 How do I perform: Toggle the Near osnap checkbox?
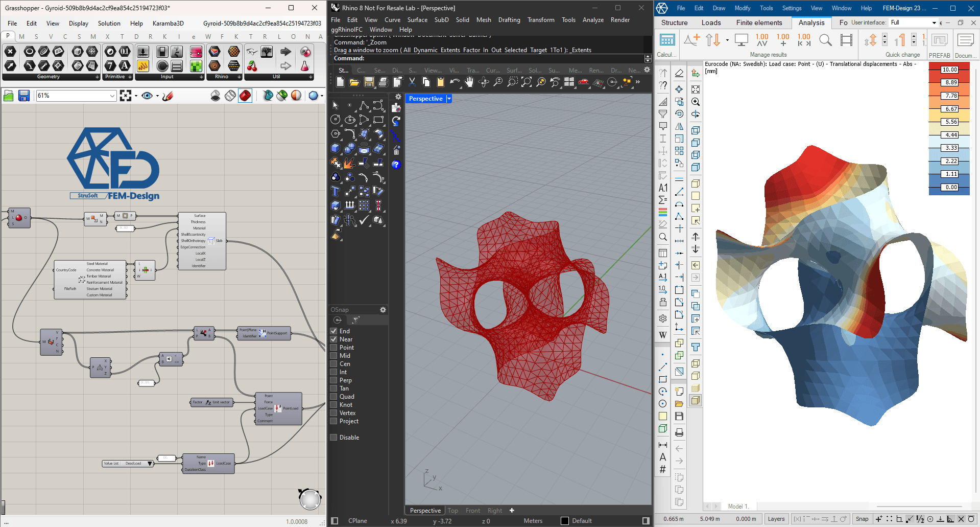point(333,339)
